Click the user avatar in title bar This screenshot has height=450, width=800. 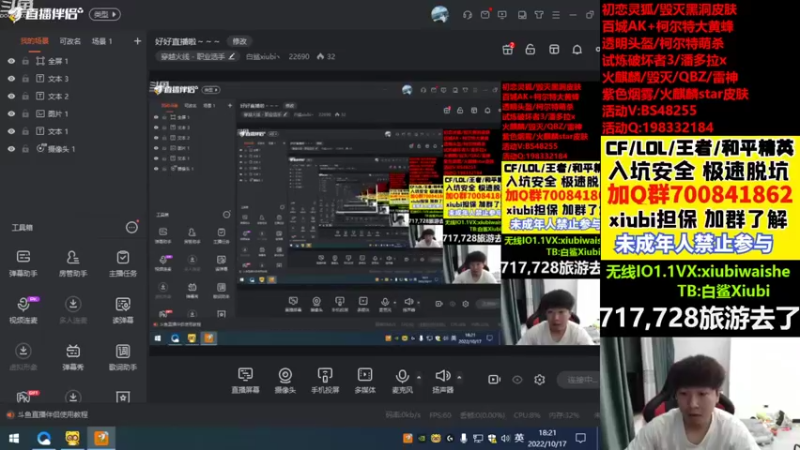(439, 14)
